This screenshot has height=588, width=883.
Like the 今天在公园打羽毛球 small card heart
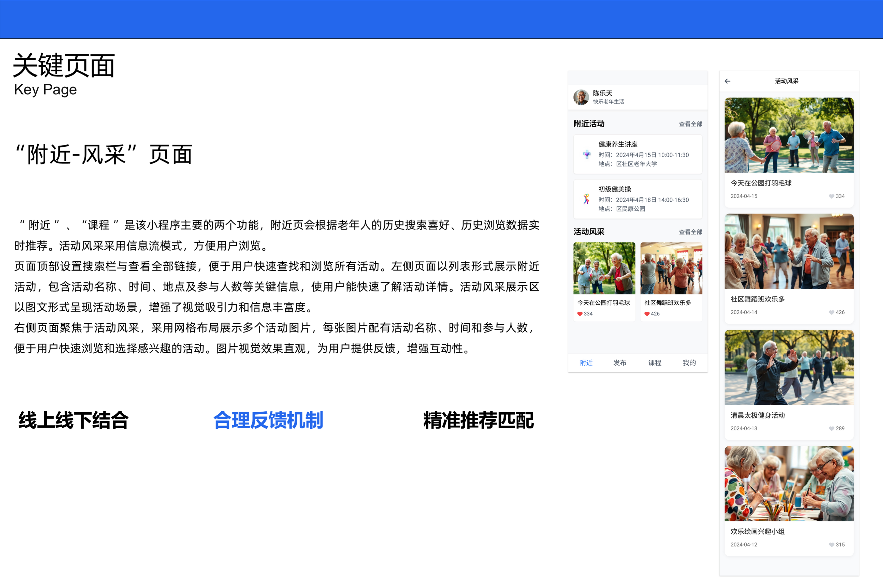coord(580,314)
